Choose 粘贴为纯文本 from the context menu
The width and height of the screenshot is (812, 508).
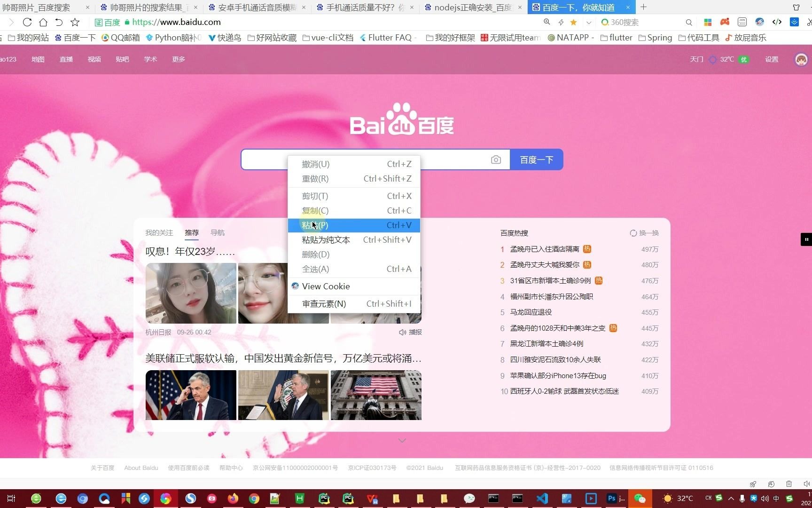coord(354,240)
